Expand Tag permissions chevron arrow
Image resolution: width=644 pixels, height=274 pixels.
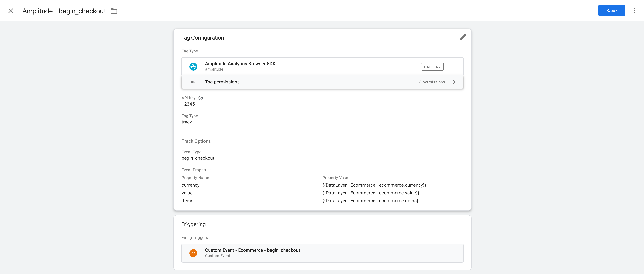pyautogui.click(x=454, y=82)
